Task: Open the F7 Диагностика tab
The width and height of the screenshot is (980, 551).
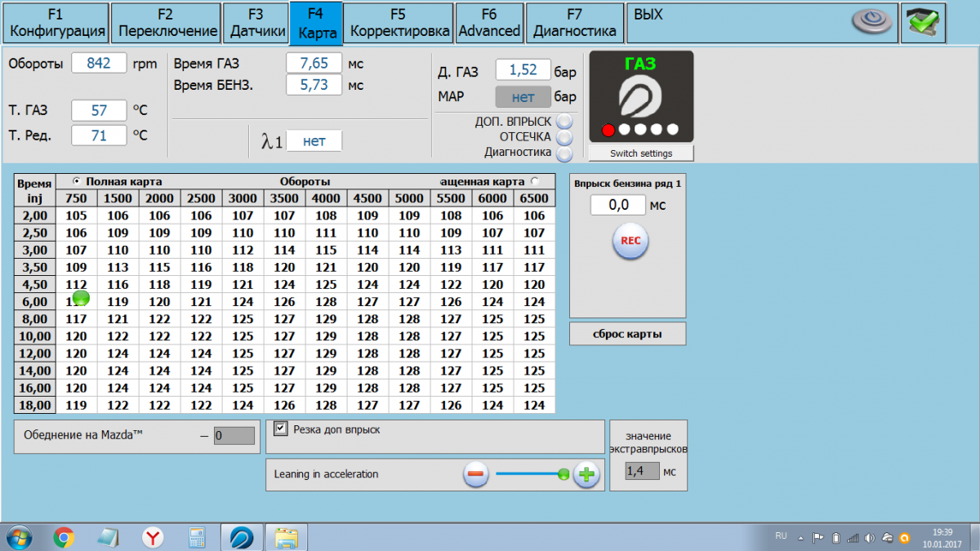Action: click(574, 22)
